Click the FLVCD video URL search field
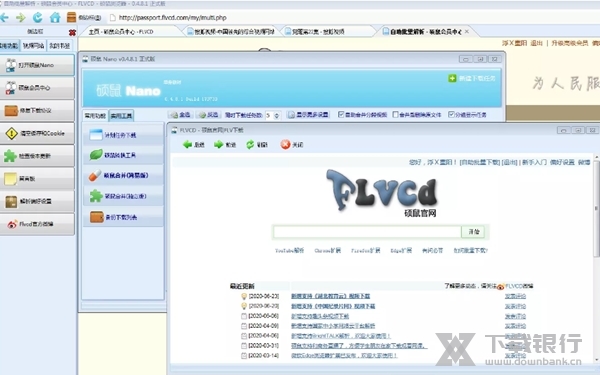The height and width of the screenshot is (375, 600). click(367, 232)
